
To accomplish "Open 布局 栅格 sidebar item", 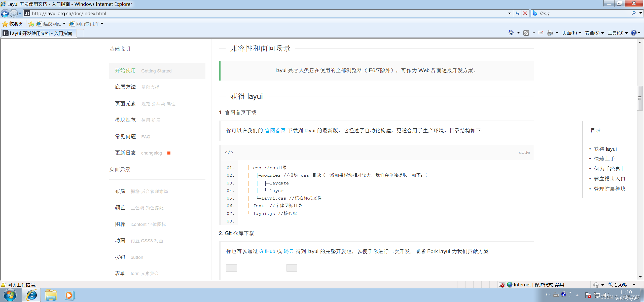I will tap(157, 191).
